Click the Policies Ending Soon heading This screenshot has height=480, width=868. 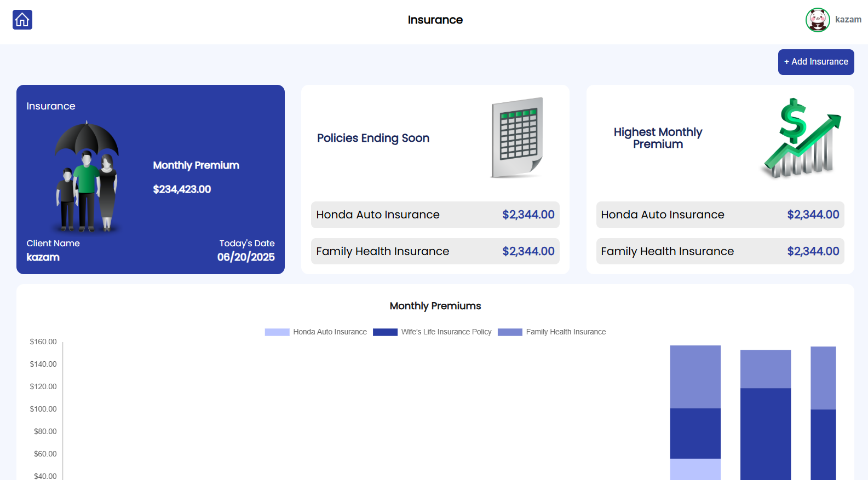click(373, 138)
